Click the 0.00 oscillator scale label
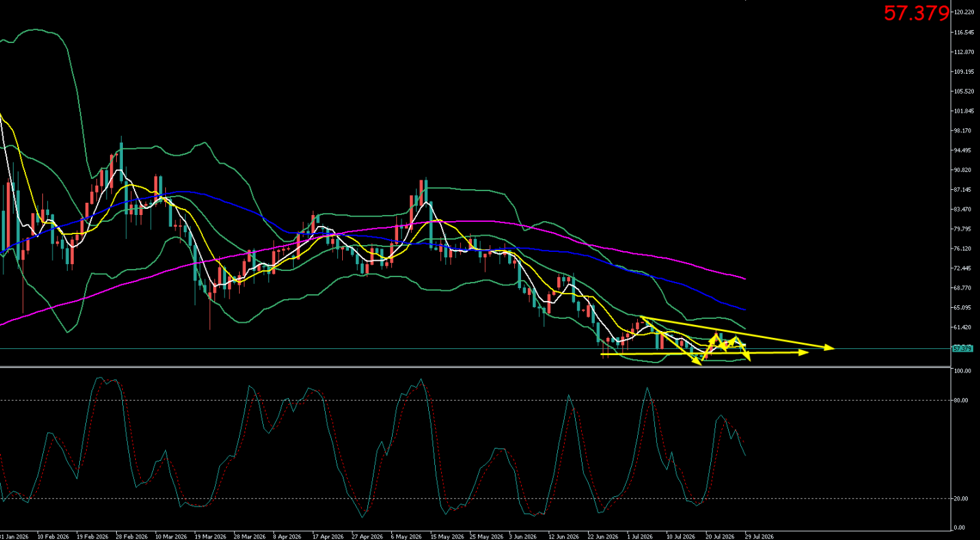This screenshot has width=980, height=540. click(x=960, y=528)
